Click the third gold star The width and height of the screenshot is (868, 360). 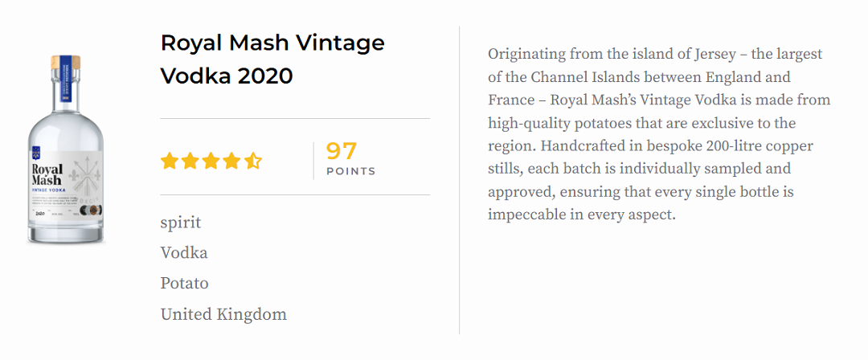[211, 161]
